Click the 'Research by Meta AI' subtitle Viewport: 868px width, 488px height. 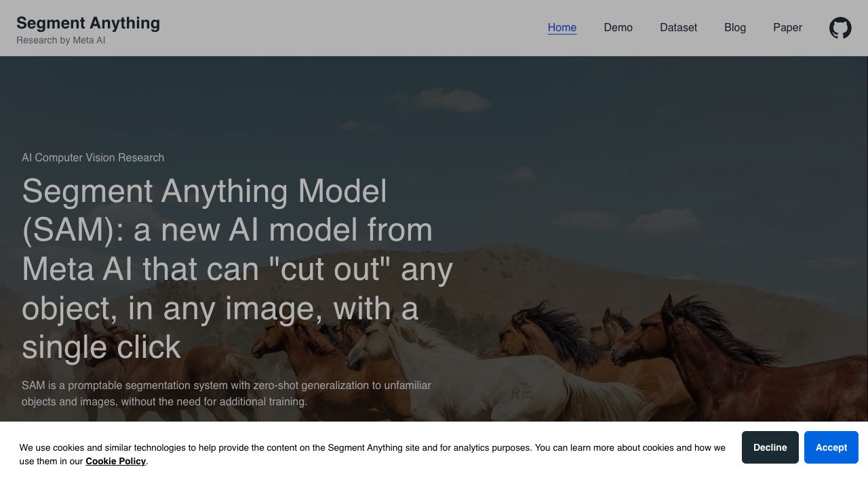pyautogui.click(x=60, y=41)
